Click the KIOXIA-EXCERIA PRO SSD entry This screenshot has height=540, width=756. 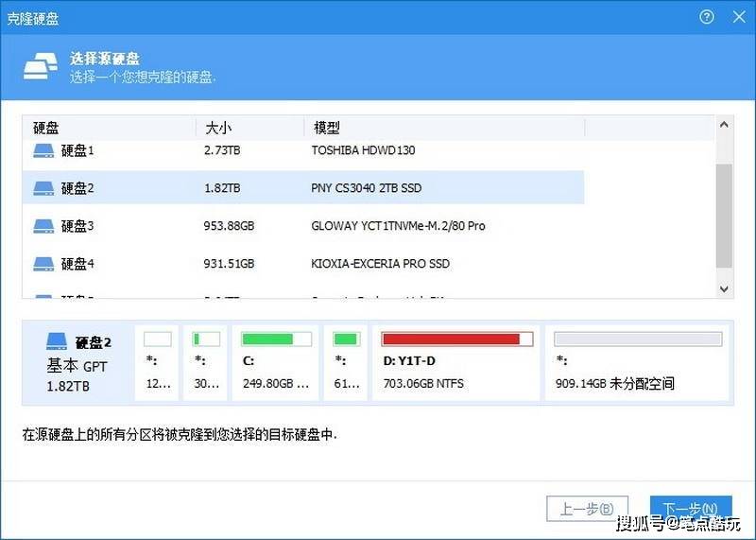381,264
